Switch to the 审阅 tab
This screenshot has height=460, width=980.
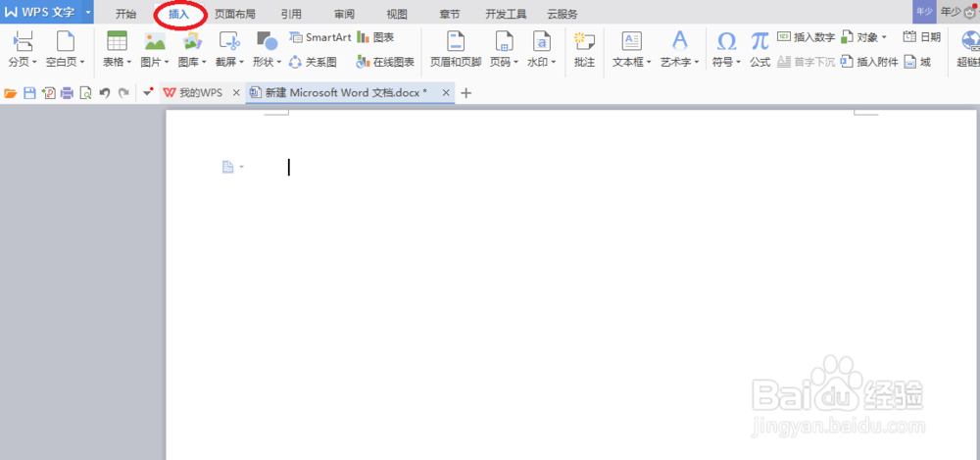(x=344, y=14)
